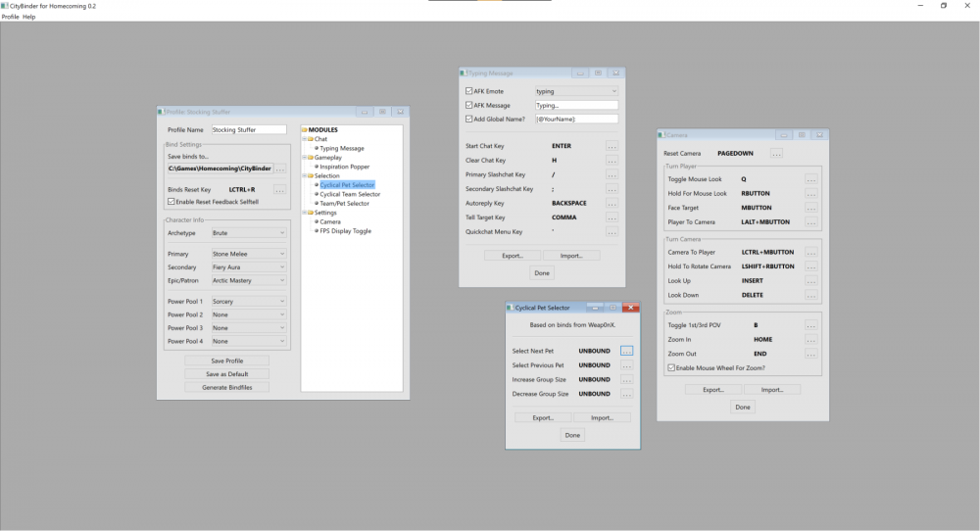Open the Help menu
The image size is (980, 531).
(x=29, y=17)
